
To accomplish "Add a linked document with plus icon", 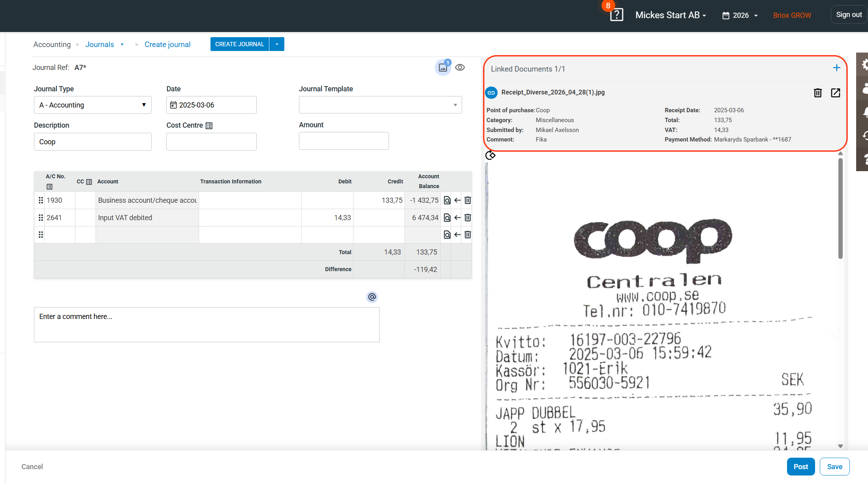I will (x=836, y=68).
